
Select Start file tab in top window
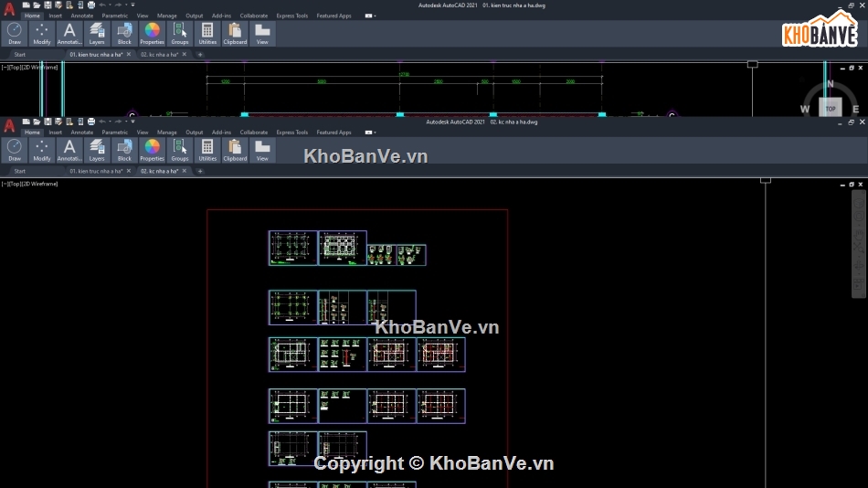[x=20, y=55]
